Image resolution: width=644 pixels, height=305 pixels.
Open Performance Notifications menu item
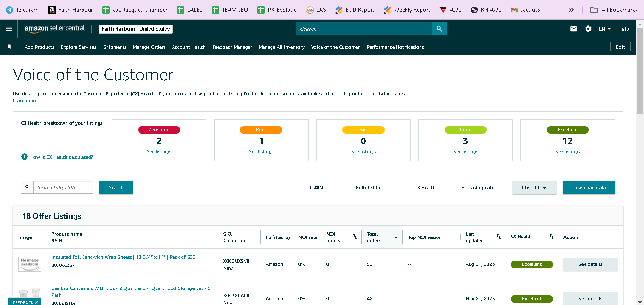[396, 47]
